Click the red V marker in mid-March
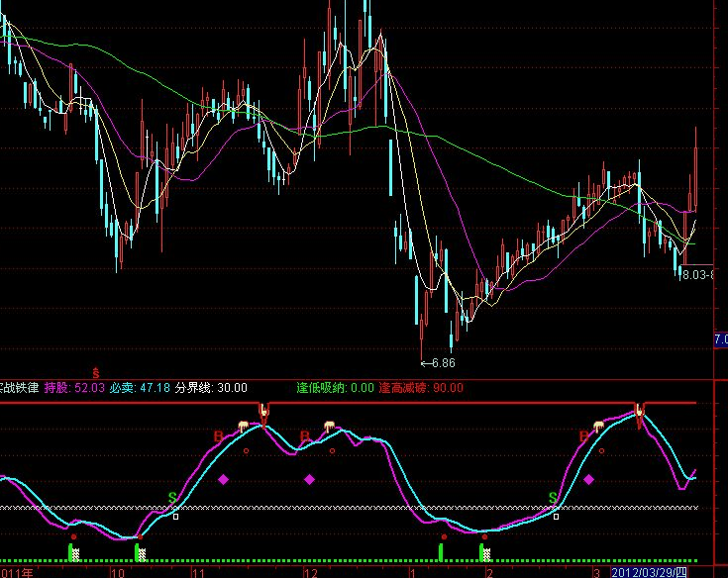The width and height of the screenshot is (728, 578). click(x=640, y=415)
